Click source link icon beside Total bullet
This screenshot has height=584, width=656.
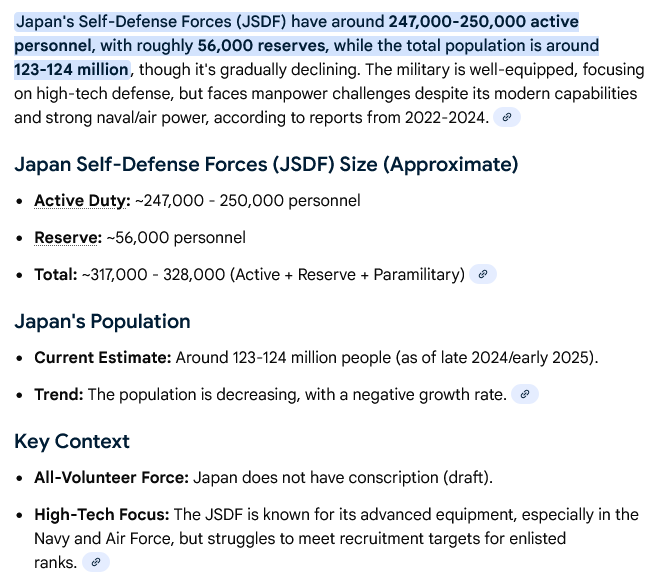click(x=483, y=274)
